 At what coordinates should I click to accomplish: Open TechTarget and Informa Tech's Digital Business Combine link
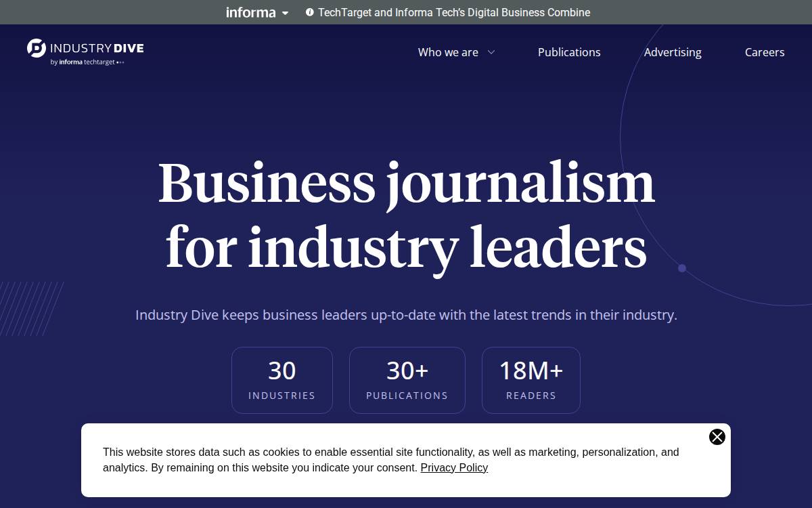tap(454, 12)
